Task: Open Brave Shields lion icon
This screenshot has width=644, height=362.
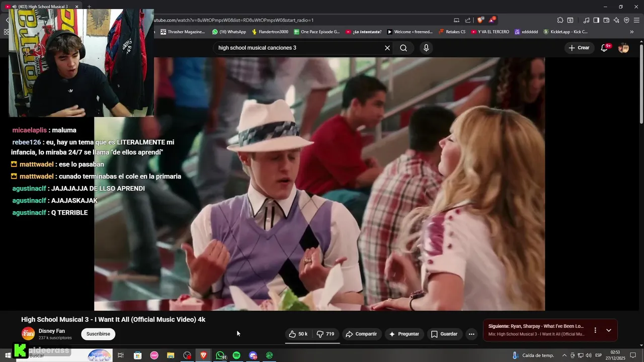Action: [480, 20]
